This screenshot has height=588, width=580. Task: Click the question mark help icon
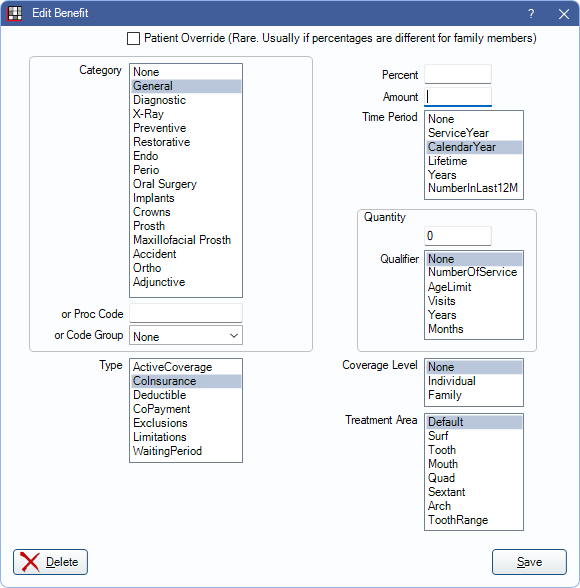click(531, 14)
